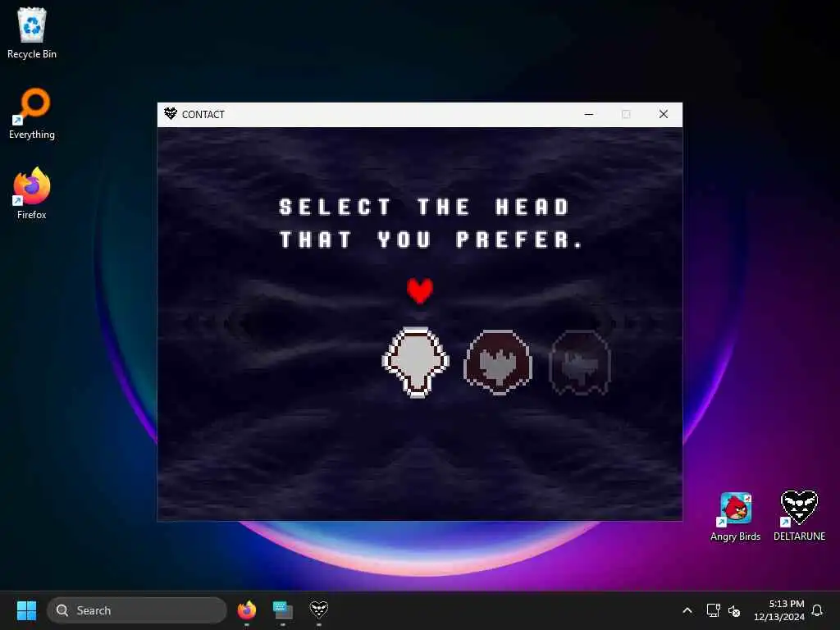The height and width of the screenshot is (630, 840).
Task: Select the white mushroom-shaped head
Action: [416, 362]
